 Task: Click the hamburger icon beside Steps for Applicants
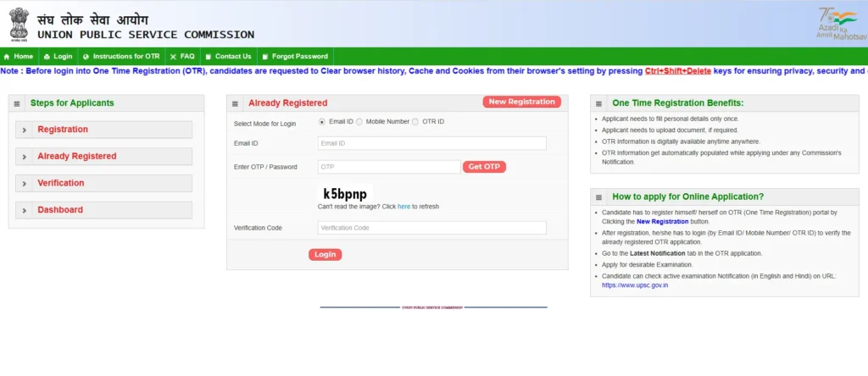(19, 103)
